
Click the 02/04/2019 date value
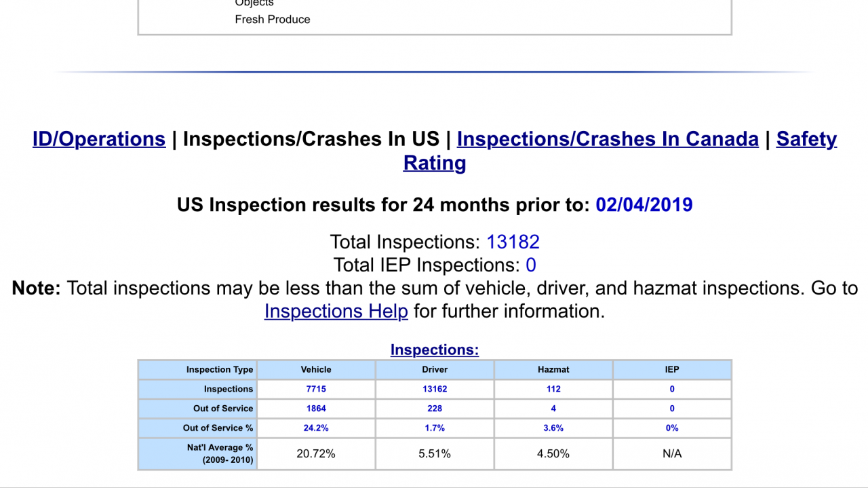(644, 205)
